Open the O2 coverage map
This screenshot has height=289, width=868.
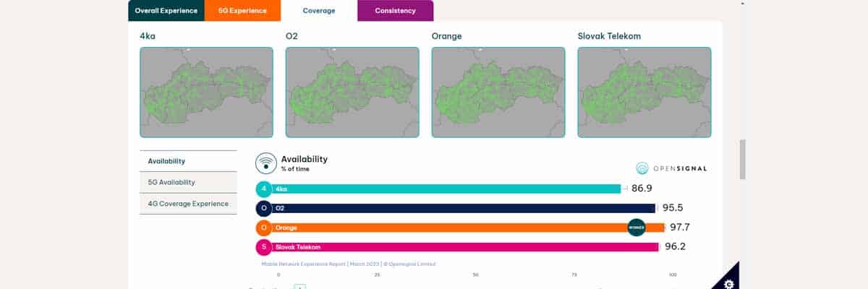click(352, 92)
